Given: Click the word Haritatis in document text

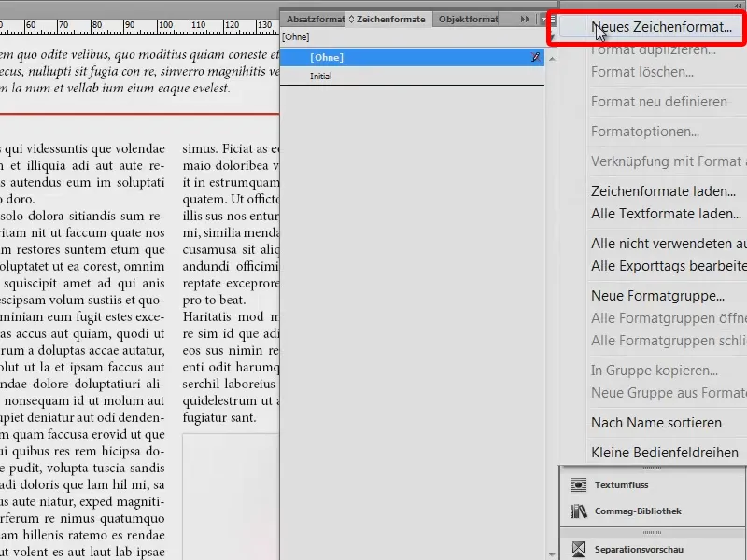Looking at the screenshot, I should click(x=208, y=316).
